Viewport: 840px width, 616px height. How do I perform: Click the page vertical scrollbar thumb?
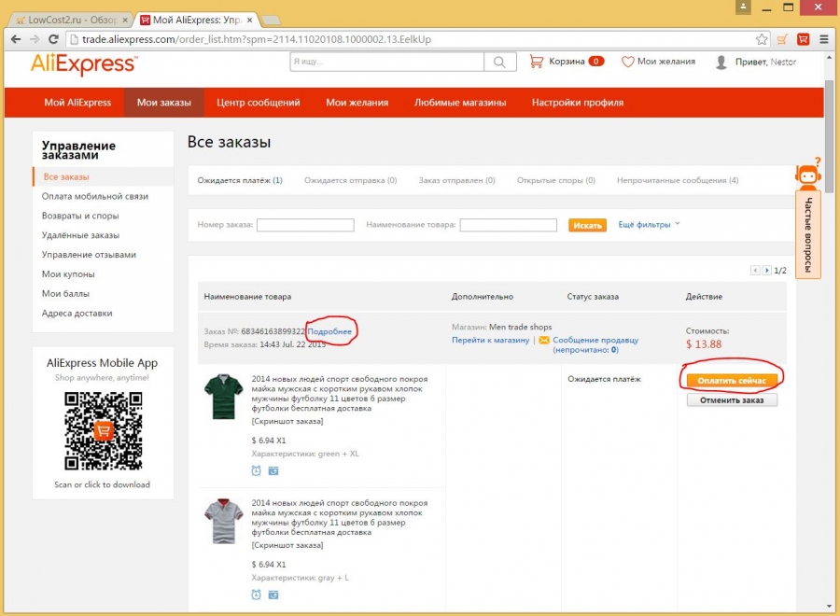point(830,136)
